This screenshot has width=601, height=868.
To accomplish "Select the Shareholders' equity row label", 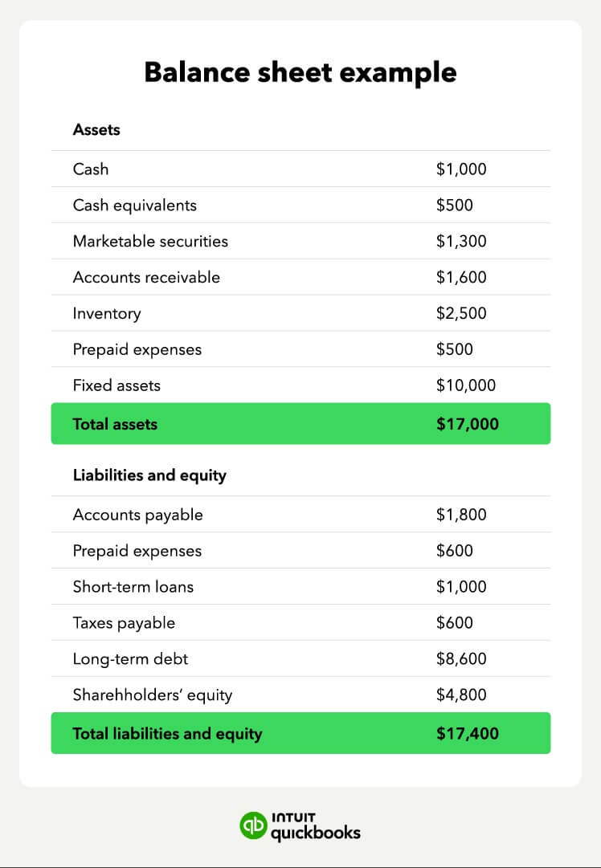I will tap(153, 695).
